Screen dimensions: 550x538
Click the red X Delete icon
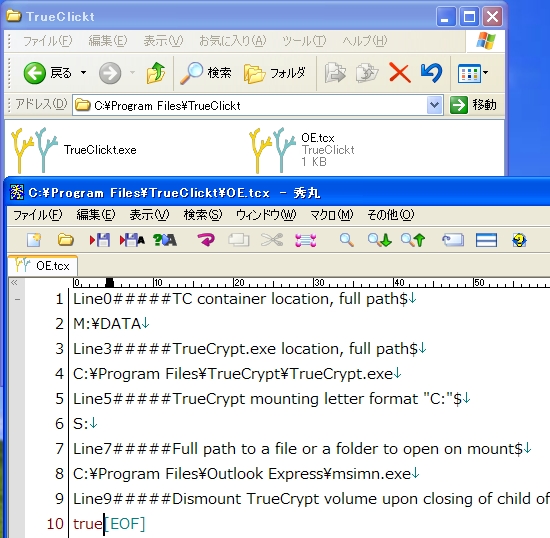click(400, 73)
